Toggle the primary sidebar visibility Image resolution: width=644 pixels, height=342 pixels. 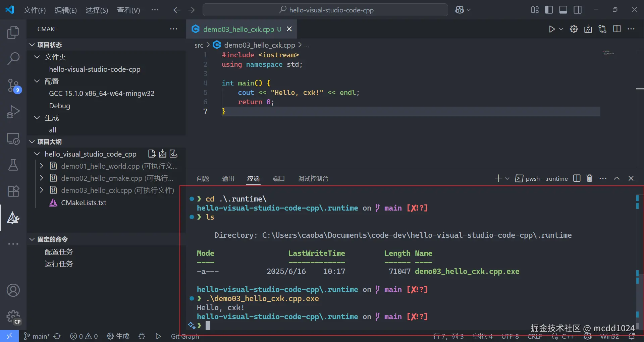(x=549, y=10)
